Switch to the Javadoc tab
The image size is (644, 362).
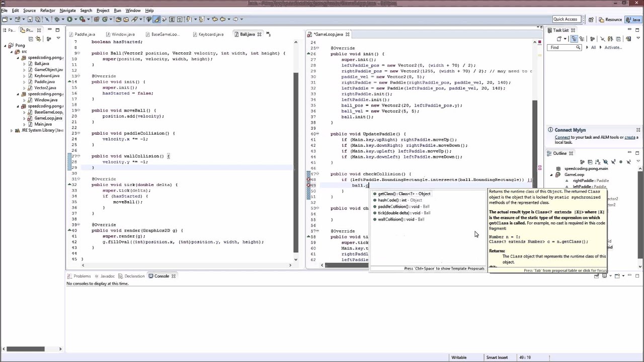pos(104,276)
